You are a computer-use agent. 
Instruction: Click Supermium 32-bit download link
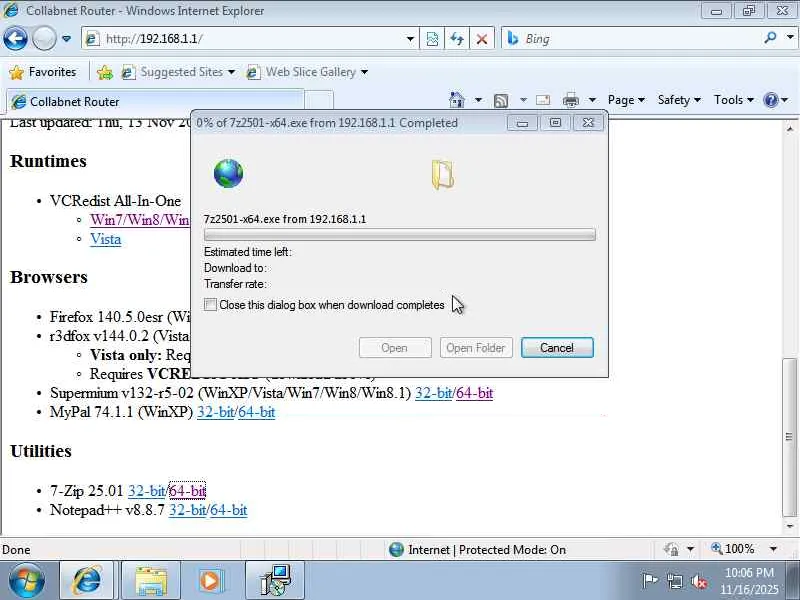(x=433, y=393)
